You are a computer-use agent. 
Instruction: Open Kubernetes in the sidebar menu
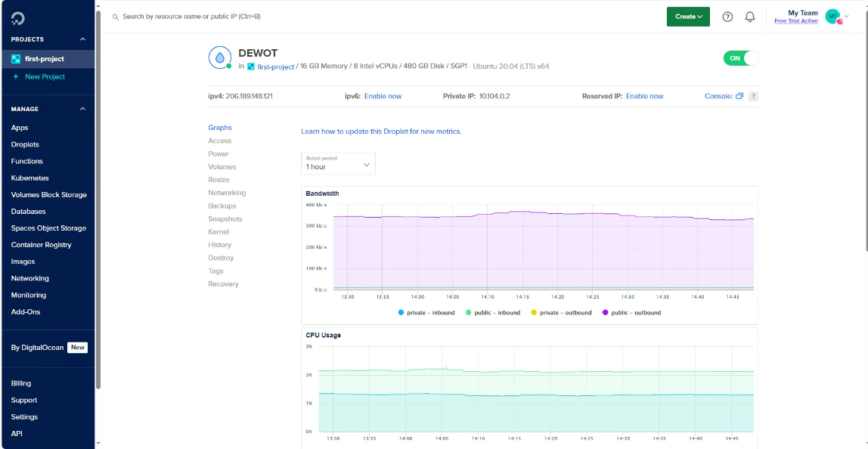(29, 178)
